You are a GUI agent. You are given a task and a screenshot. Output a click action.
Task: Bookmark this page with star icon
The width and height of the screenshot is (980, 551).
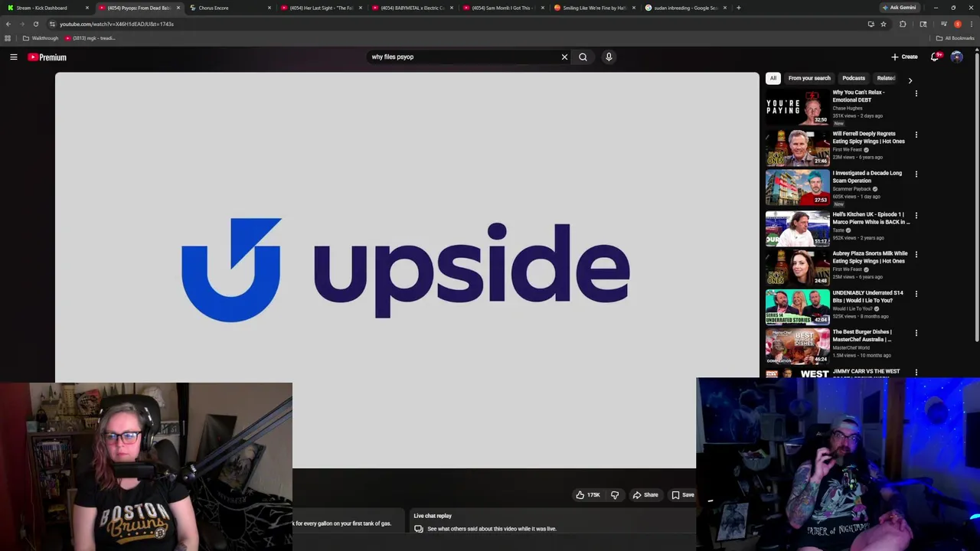tap(884, 24)
